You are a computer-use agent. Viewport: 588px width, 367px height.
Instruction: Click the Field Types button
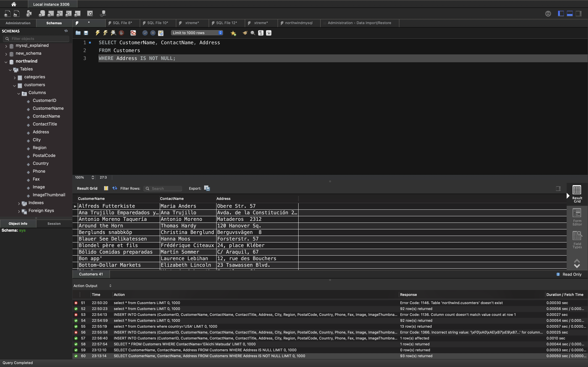(577, 240)
